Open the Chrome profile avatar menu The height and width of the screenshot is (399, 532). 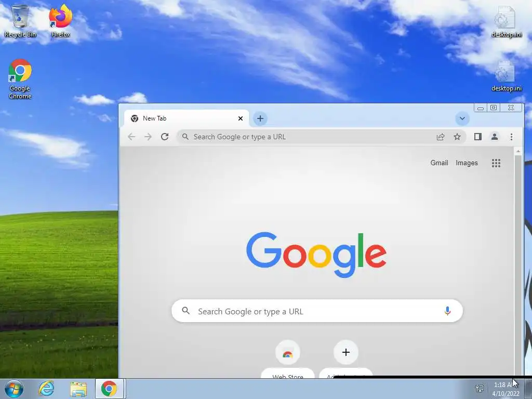point(495,137)
